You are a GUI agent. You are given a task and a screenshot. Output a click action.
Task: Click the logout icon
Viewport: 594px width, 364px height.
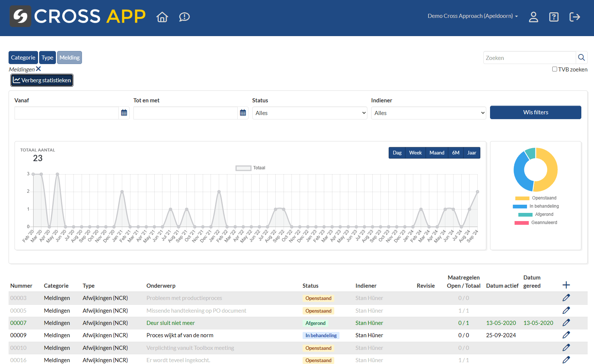[575, 17]
